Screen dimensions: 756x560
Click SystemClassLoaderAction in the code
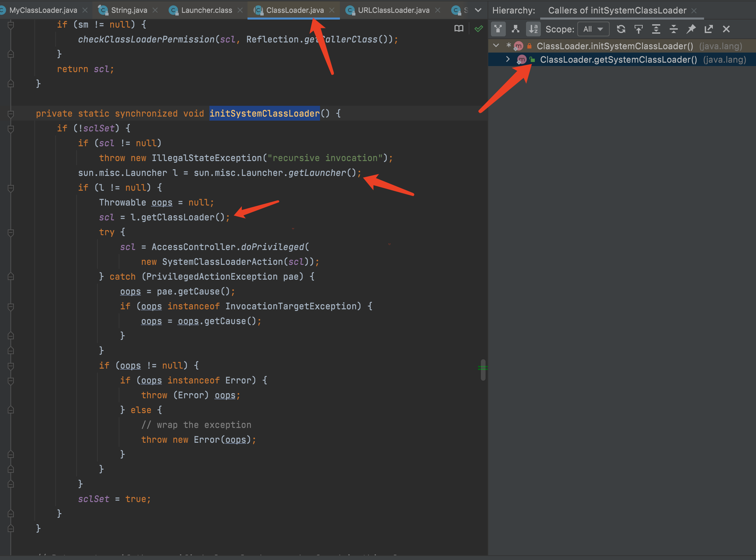tap(223, 262)
